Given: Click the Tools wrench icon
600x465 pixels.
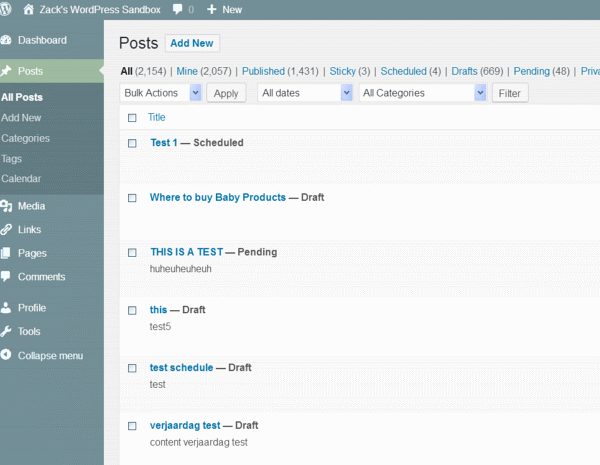Looking at the screenshot, I should pos(8,332).
